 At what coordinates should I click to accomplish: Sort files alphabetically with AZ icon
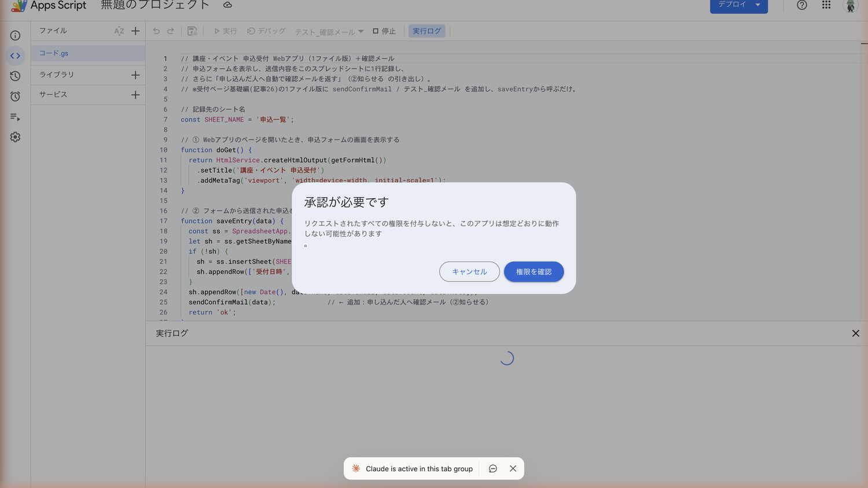(119, 31)
